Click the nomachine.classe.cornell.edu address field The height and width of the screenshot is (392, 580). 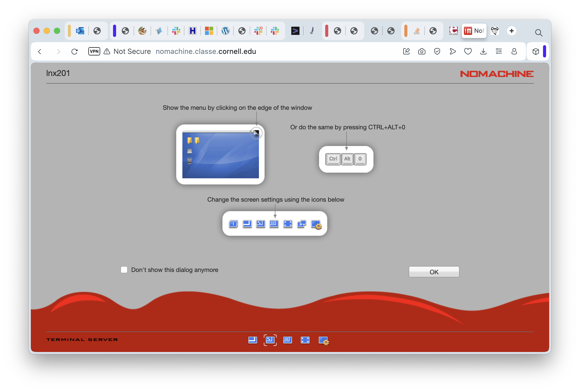pos(206,52)
